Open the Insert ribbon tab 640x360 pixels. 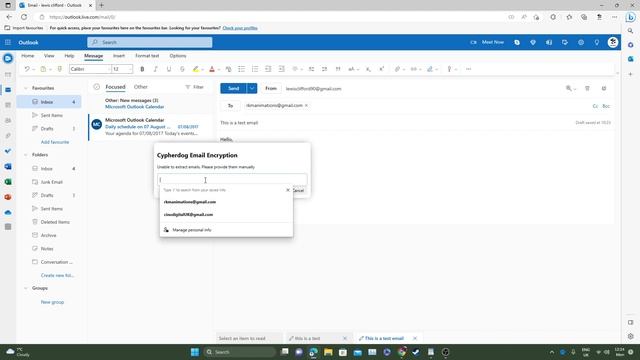119,56
